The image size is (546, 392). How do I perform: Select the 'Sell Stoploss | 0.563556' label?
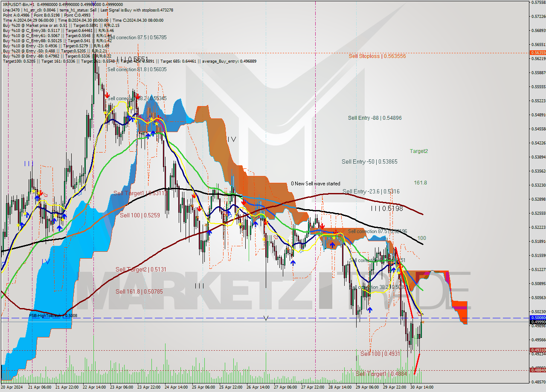pyautogui.click(x=377, y=56)
